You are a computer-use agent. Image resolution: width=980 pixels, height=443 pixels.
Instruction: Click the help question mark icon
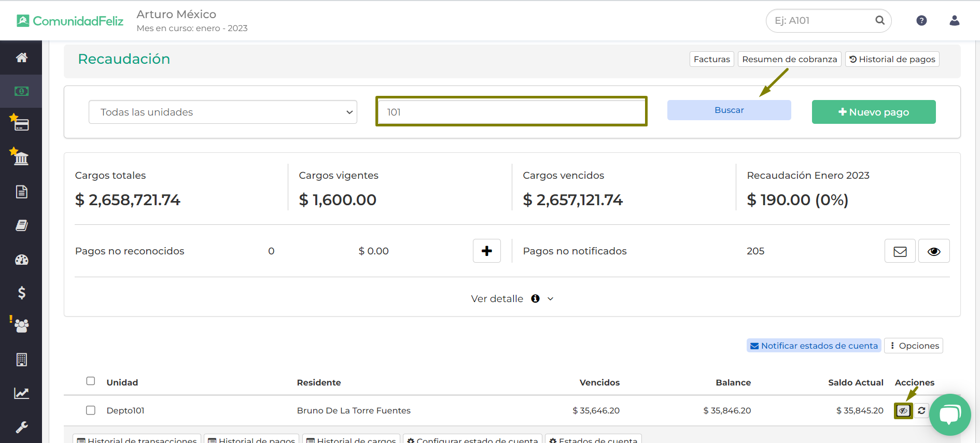pos(921,21)
